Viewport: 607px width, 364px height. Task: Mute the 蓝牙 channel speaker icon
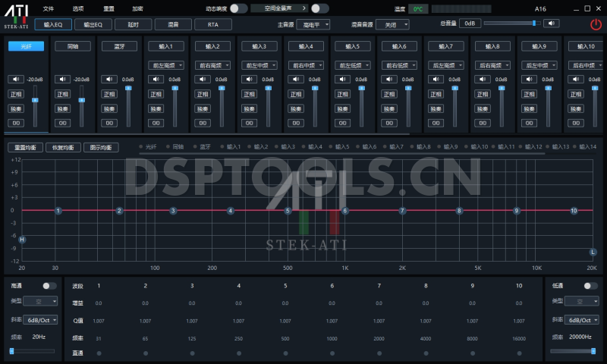(x=109, y=80)
